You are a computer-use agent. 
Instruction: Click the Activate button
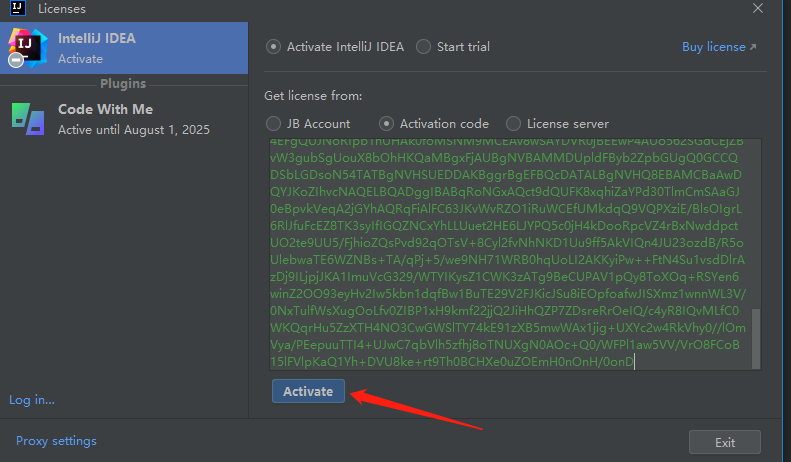(308, 391)
